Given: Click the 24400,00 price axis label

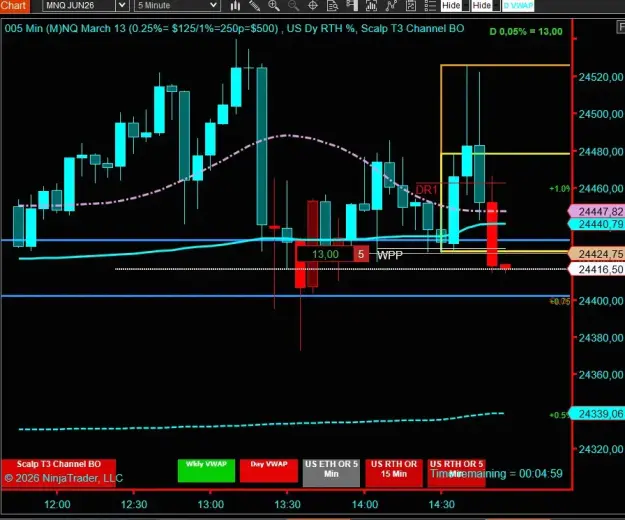Looking at the screenshot, I should [601, 301].
